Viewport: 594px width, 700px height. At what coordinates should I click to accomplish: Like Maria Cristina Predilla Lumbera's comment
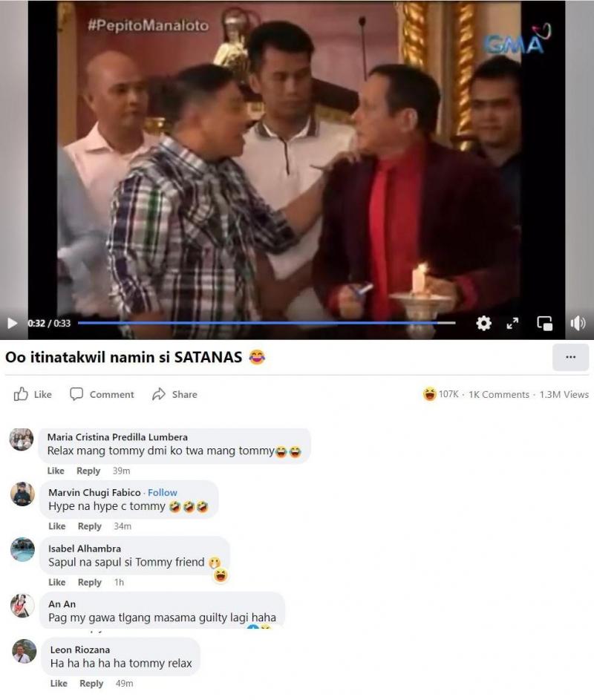[x=56, y=471]
